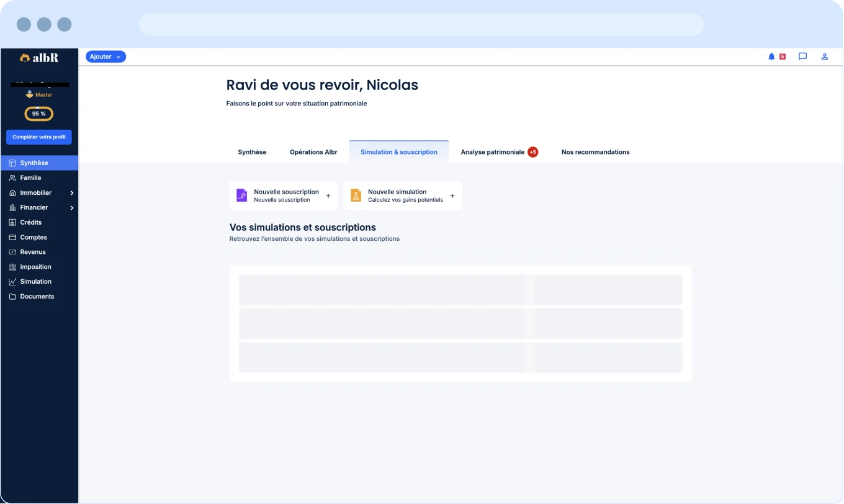Click the 95 % profile completion indicator
Viewport: 844px width, 504px height.
coord(38,114)
